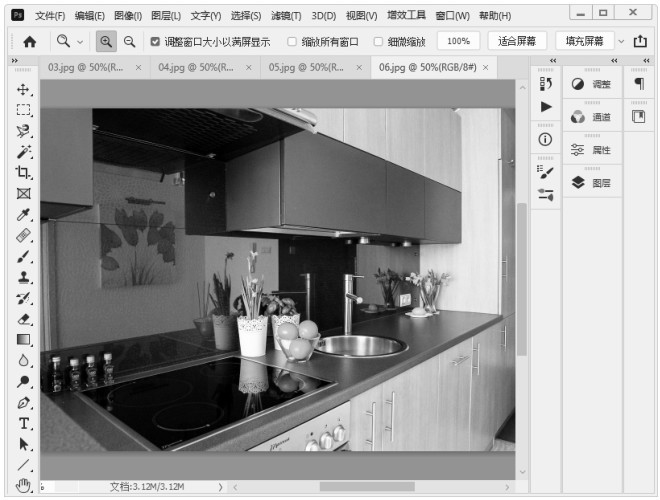Open the 帮助(H) menu
Image resolution: width=660 pixels, height=500 pixels.
point(495,16)
